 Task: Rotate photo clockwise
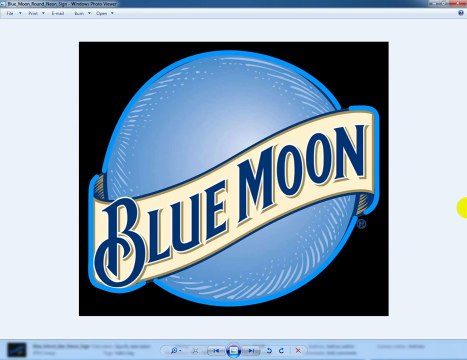[281, 351]
